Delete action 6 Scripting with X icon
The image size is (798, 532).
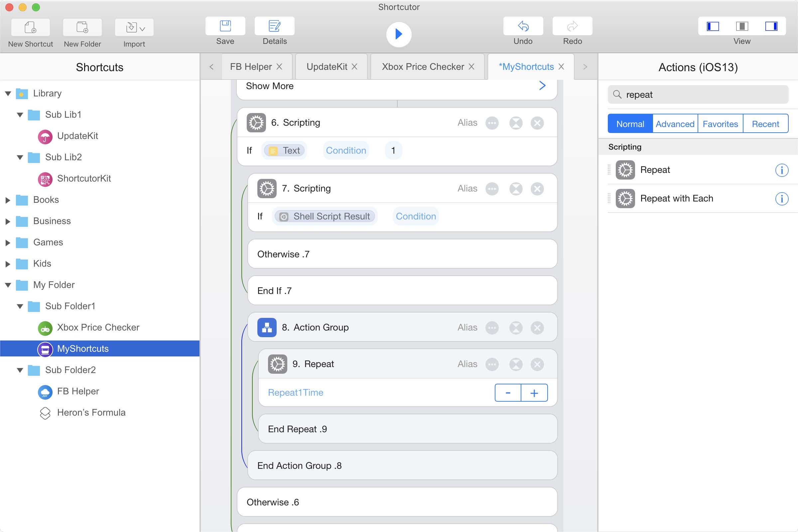coord(537,123)
